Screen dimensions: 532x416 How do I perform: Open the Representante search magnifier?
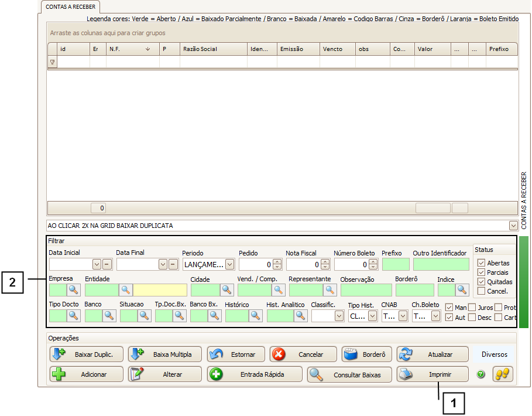tap(330, 289)
